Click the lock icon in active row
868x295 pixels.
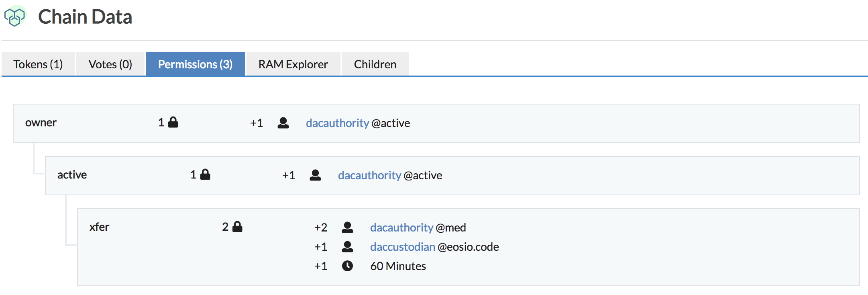click(205, 174)
